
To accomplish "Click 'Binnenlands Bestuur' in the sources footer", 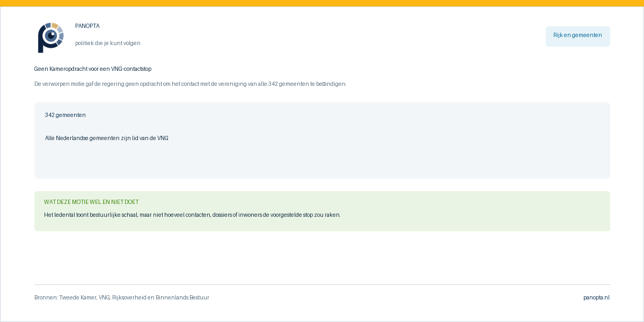I will (x=182, y=297).
